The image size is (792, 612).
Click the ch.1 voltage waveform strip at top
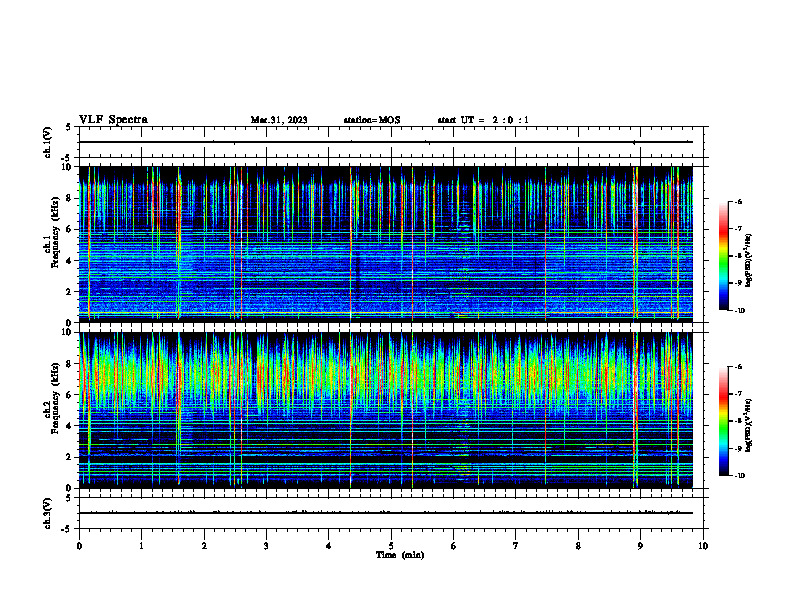tap(391, 142)
